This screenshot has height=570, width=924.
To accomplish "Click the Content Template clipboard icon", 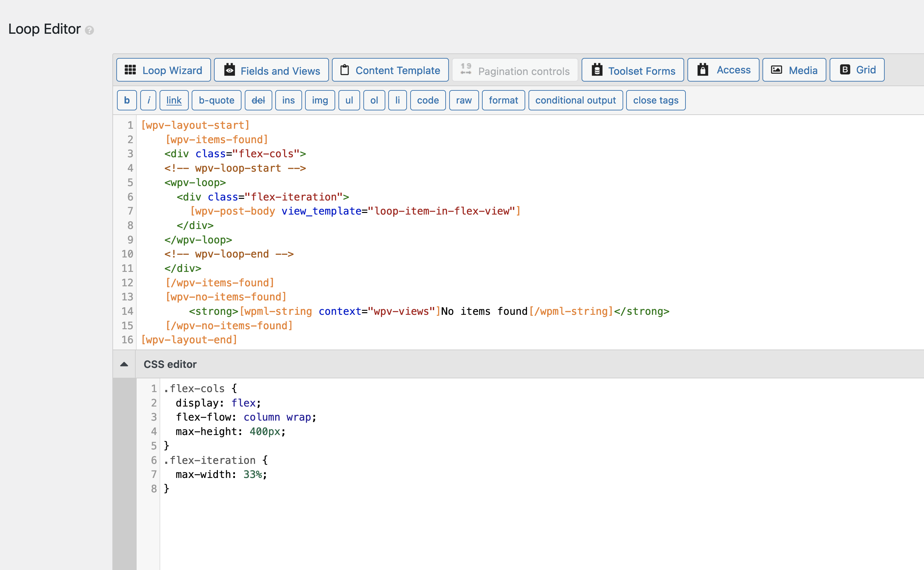I will click(x=345, y=70).
